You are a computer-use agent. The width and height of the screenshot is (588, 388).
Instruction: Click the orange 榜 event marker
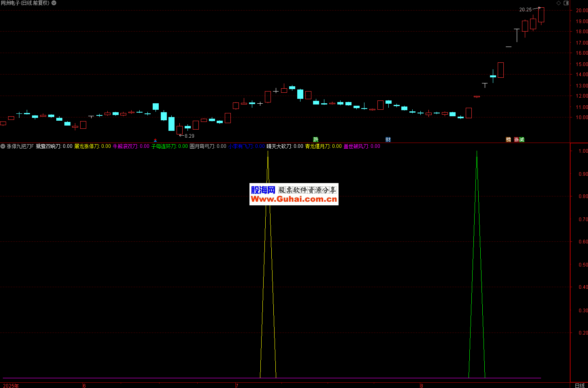coord(508,139)
